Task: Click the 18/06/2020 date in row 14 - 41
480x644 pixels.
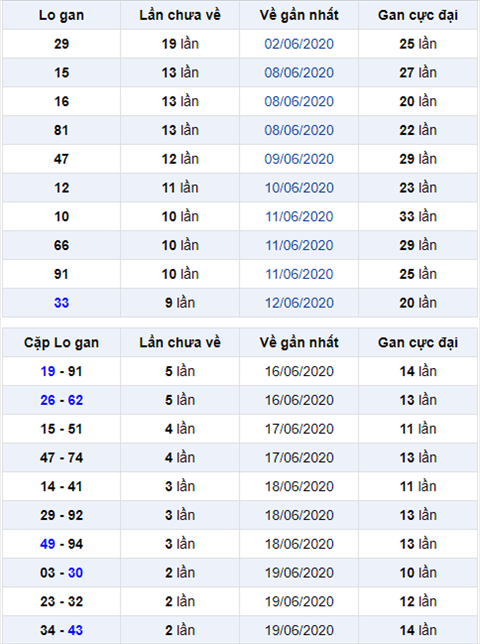Action: pyautogui.click(x=299, y=486)
